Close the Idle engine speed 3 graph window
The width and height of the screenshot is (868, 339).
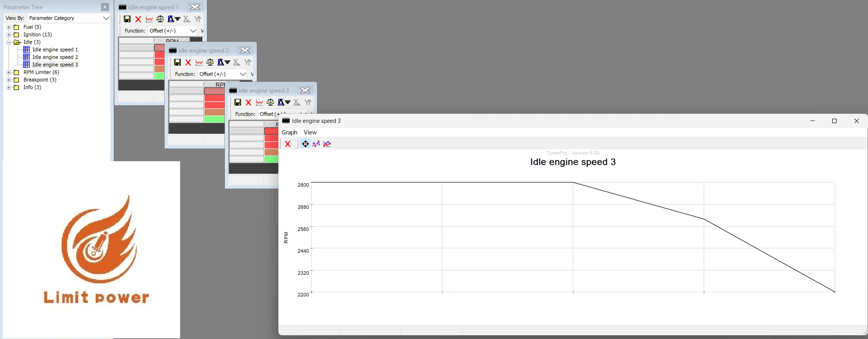point(857,121)
